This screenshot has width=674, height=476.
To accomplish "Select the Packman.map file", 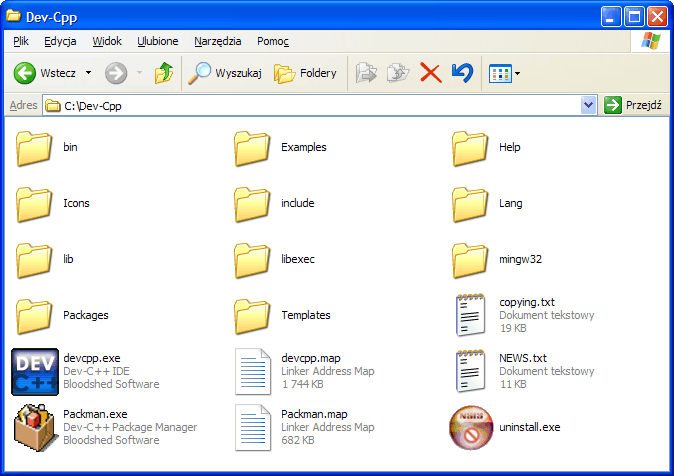I will point(252,426).
